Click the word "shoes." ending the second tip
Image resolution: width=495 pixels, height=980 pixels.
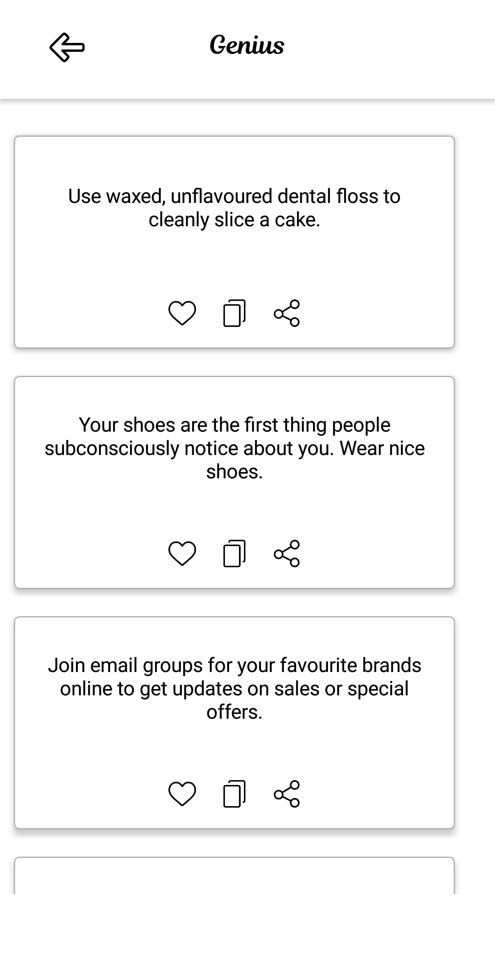click(x=234, y=472)
